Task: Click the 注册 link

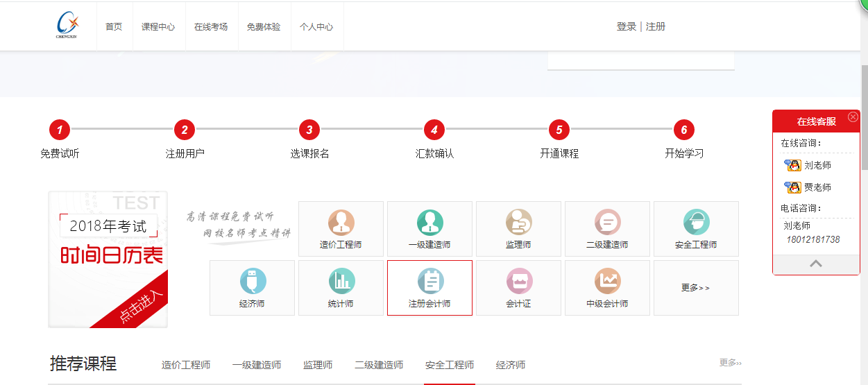Action: coord(656,26)
